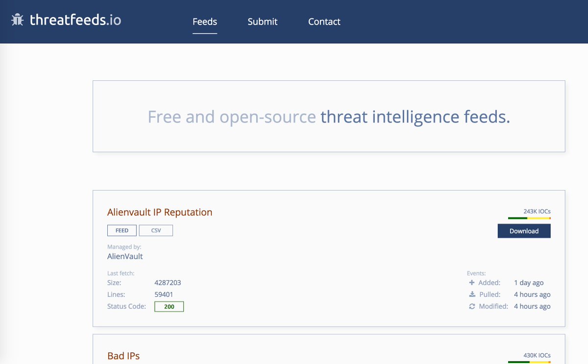This screenshot has height=364, width=588.
Task: Go to the Submit page
Action: point(263,22)
